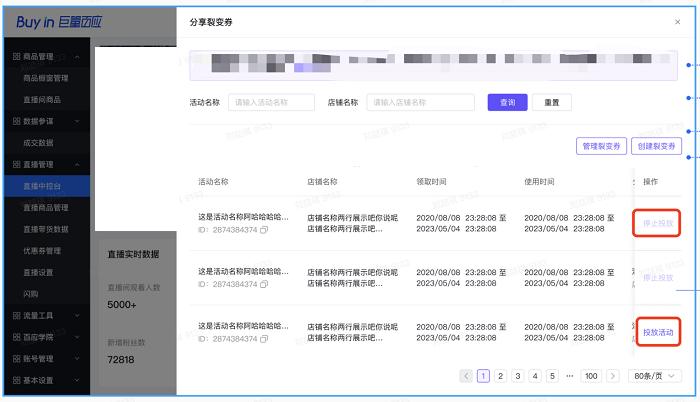Focus the 活动名称 input field
Viewport: 700px width, 402px height.
(x=271, y=102)
